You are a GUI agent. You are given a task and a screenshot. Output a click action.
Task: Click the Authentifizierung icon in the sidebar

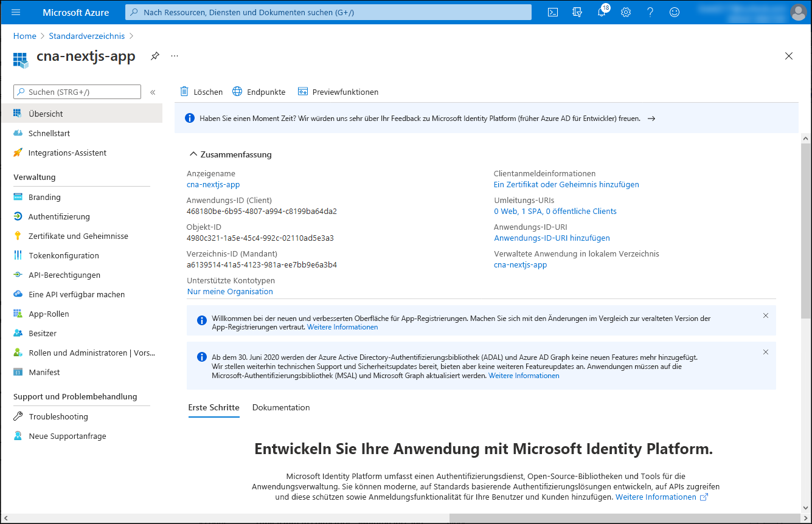click(x=18, y=216)
